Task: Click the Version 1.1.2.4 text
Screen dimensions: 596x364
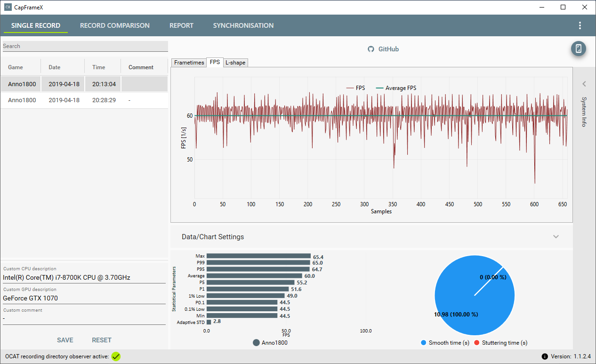Action: point(571,356)
